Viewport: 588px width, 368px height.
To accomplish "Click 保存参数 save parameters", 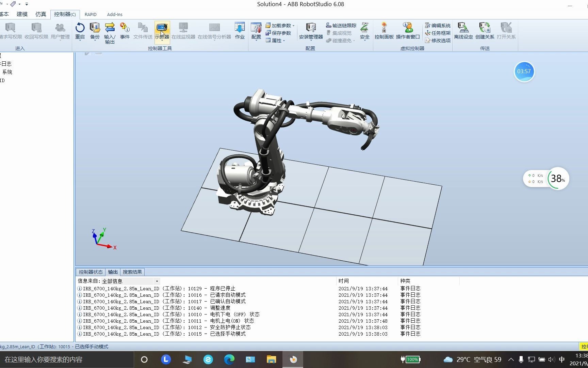I will point(278,33).
